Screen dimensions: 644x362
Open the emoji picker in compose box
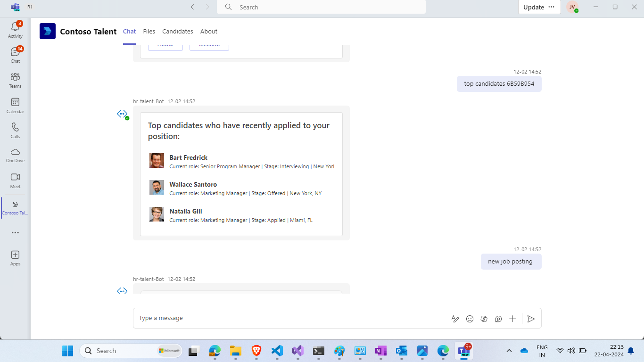(470, 319)
